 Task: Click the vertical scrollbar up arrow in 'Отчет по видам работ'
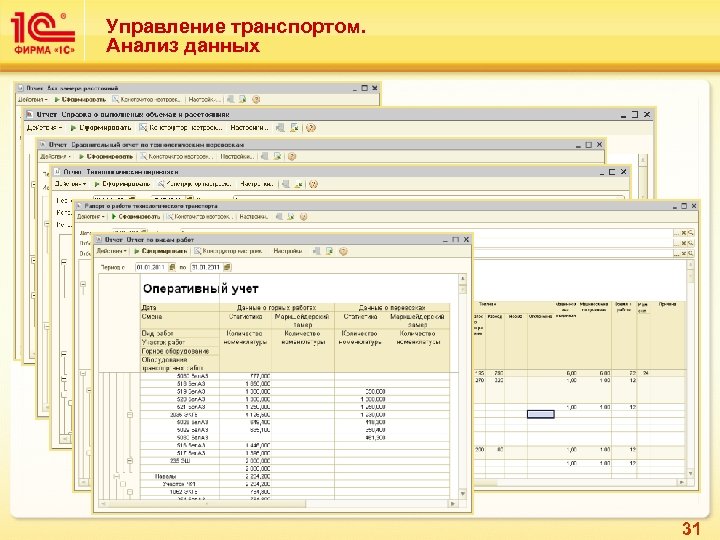point(463,279)
